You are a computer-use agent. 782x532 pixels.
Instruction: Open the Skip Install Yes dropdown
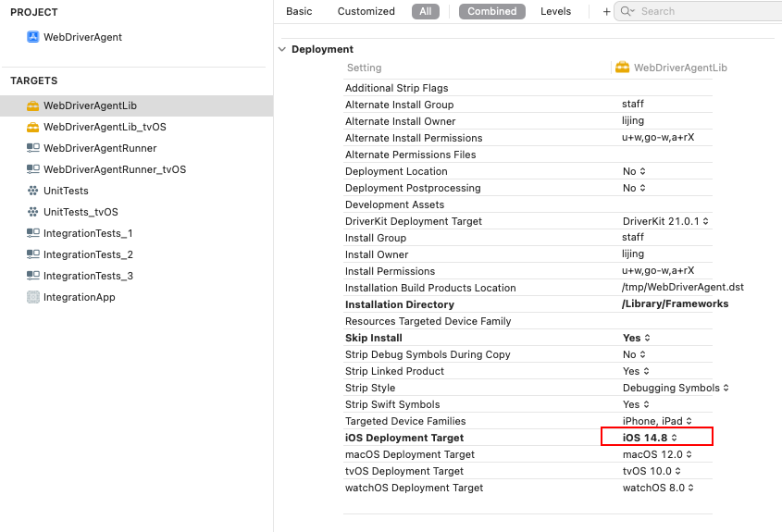637,338
